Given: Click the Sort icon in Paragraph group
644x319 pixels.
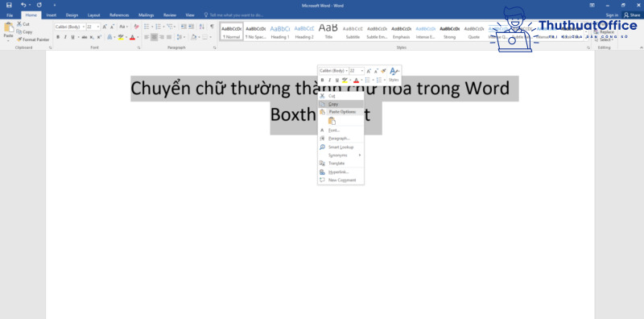Looking at the screenshot, I should 202,27.
